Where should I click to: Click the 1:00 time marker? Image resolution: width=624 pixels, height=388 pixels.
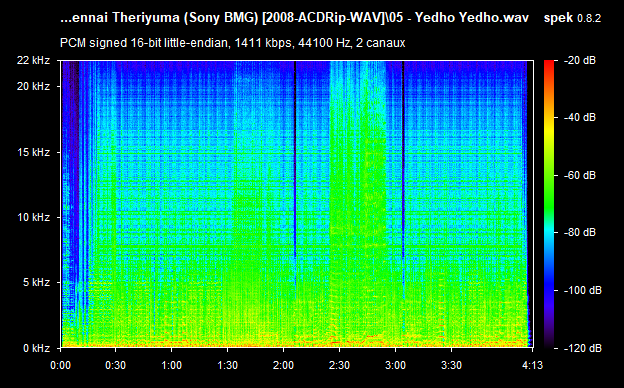[172, 365]
